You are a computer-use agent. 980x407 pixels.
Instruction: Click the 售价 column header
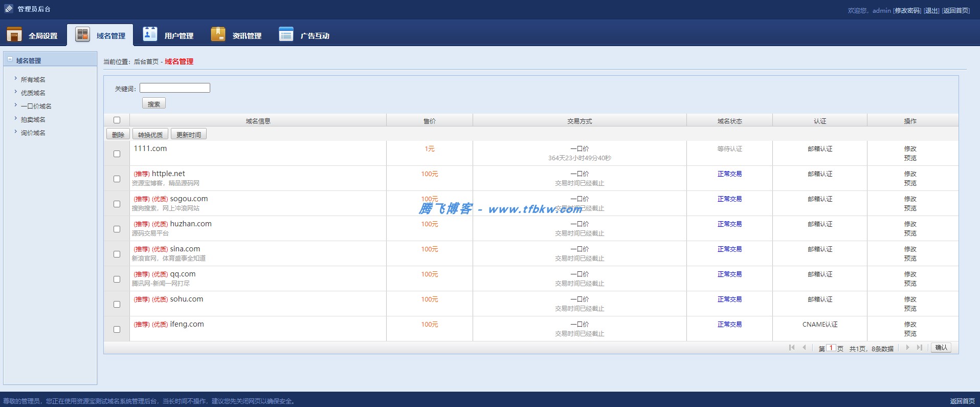430,121
